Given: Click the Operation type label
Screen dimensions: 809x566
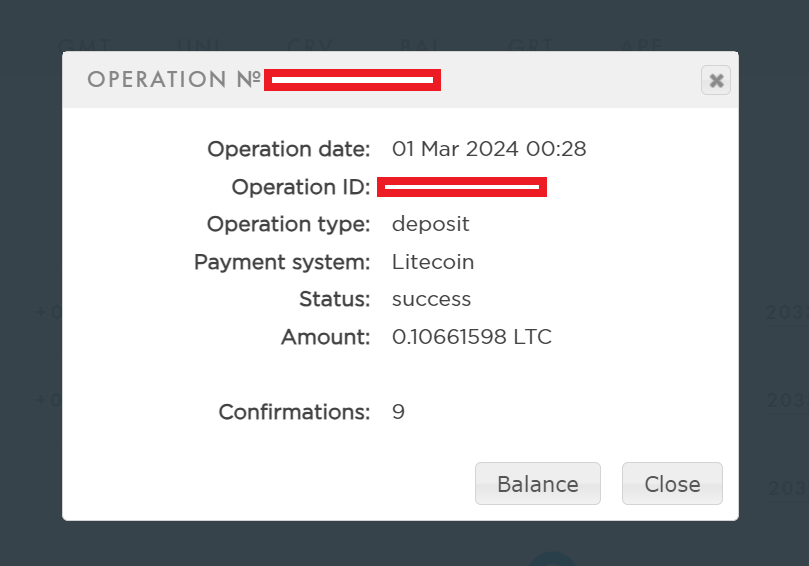Looking at the screenshot, I should coord(288,225).
